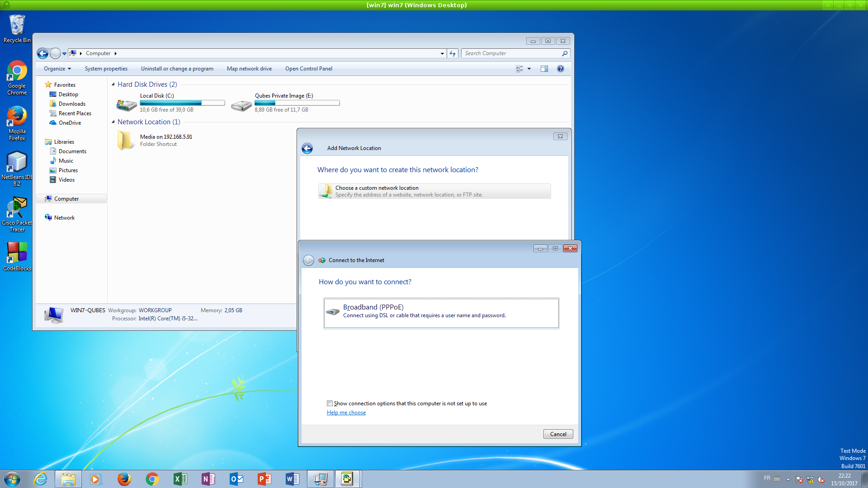Click the refresh button beside address bar
The image size is (868, 488).
tap(453, 53)
